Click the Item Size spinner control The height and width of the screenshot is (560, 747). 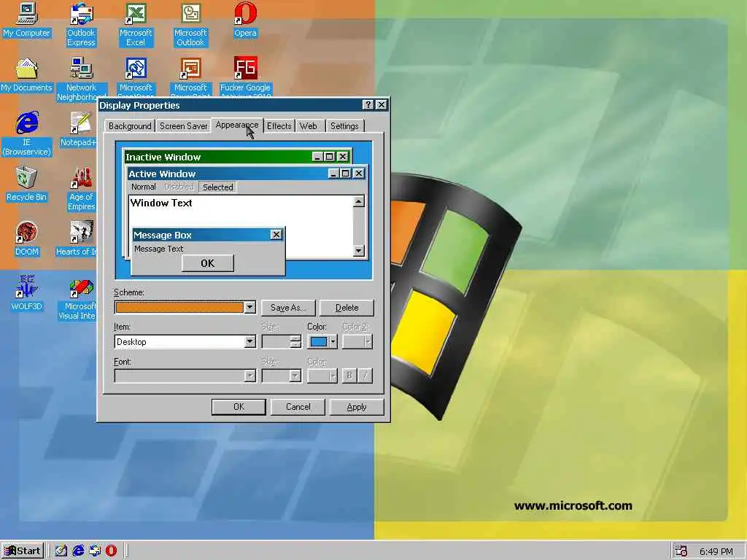point(295,341)
